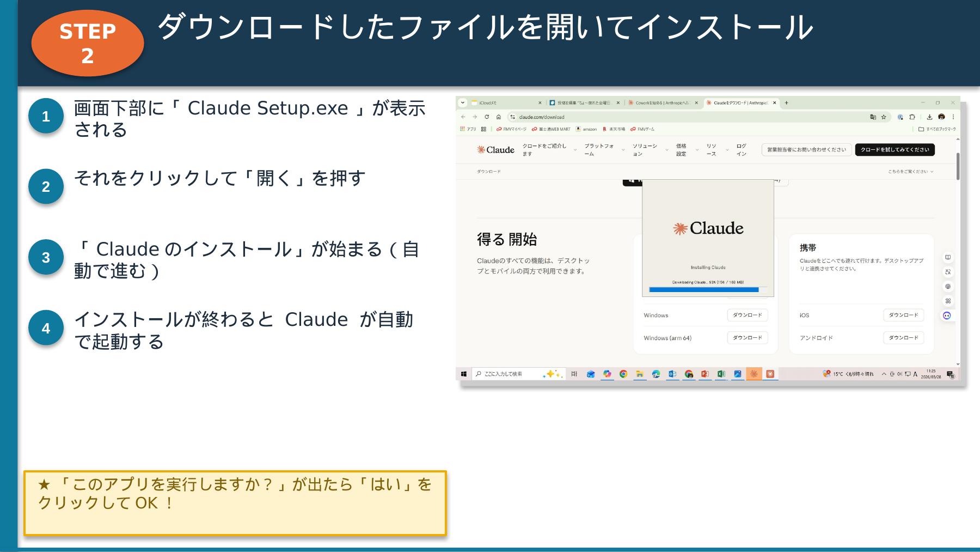Open the grid icon in the floating sidebar
Image resolution: width=980 pixels, height=552 pixels.
(948, 300)
